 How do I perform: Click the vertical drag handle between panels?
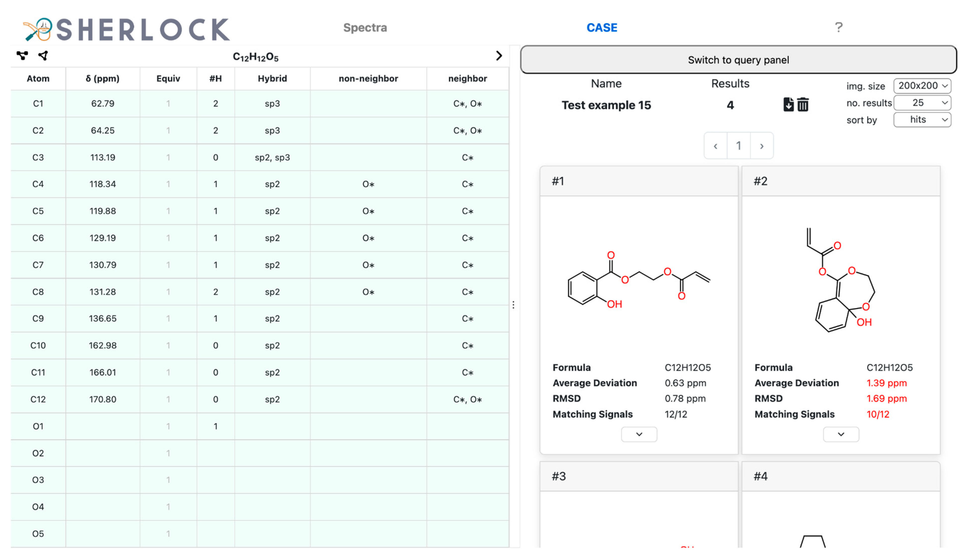point(513,305)
